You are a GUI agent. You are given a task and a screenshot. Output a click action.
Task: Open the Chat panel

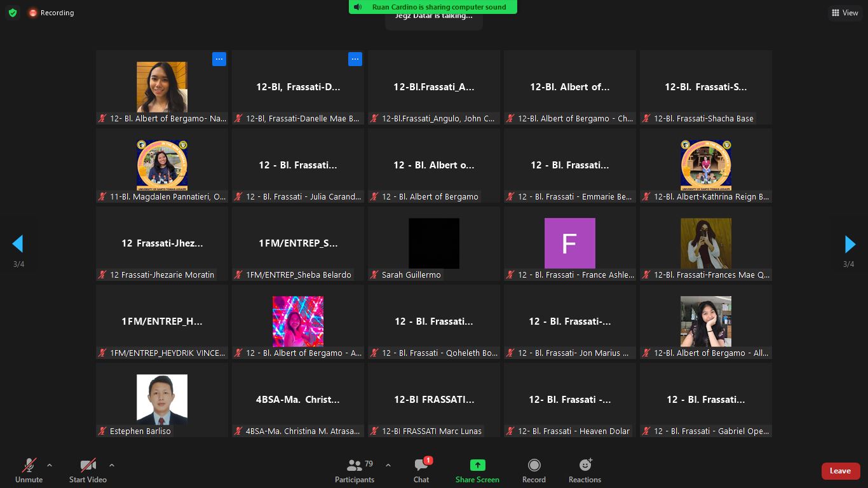[421, 471]
